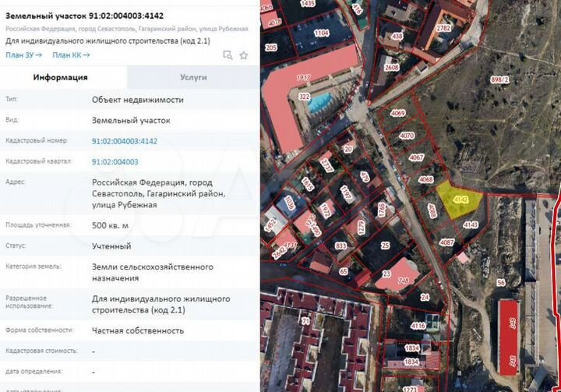Select parcel 4069 on the map
This screenshot has height=392, width=561.
pyautogui.click(x=398, y=114)
